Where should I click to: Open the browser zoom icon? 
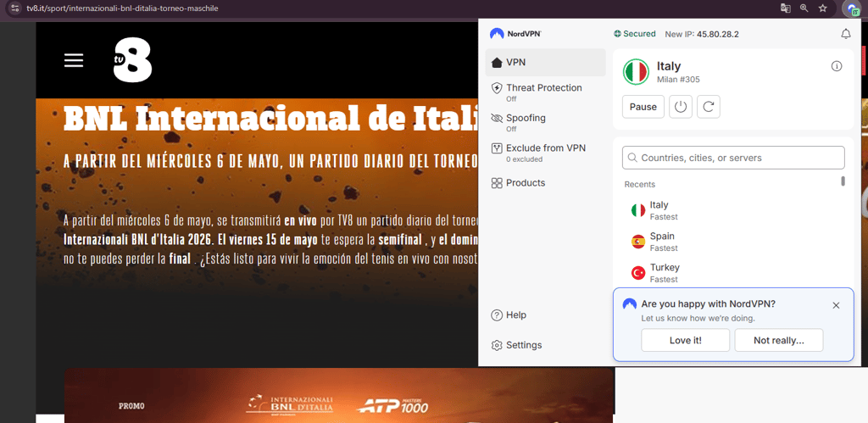(x=804, y=8)
